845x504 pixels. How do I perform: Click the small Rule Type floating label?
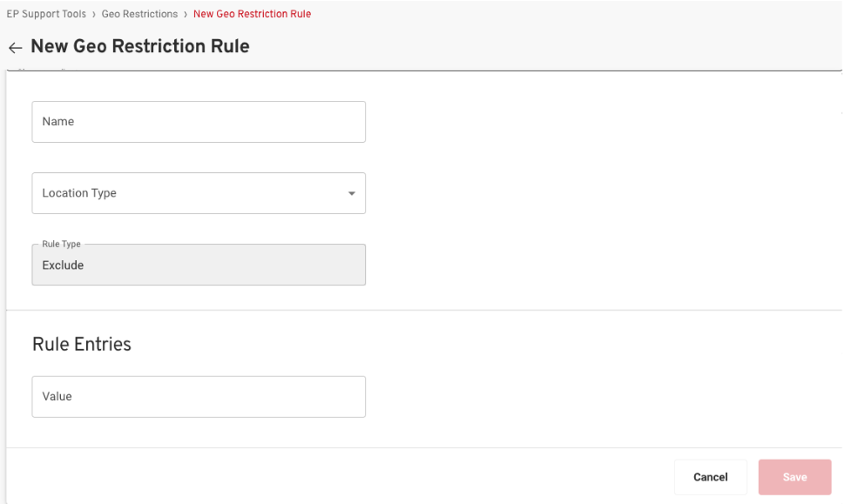[x=61, y=245]
